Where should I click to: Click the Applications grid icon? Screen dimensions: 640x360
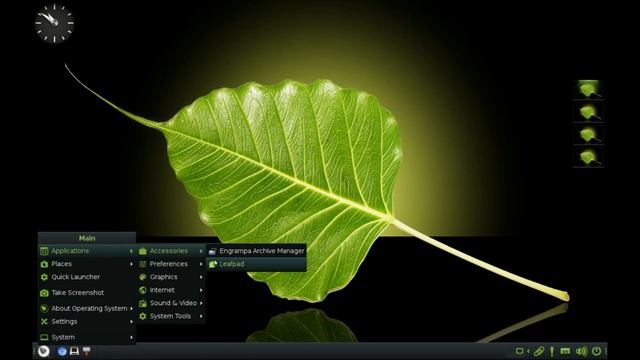44,251
